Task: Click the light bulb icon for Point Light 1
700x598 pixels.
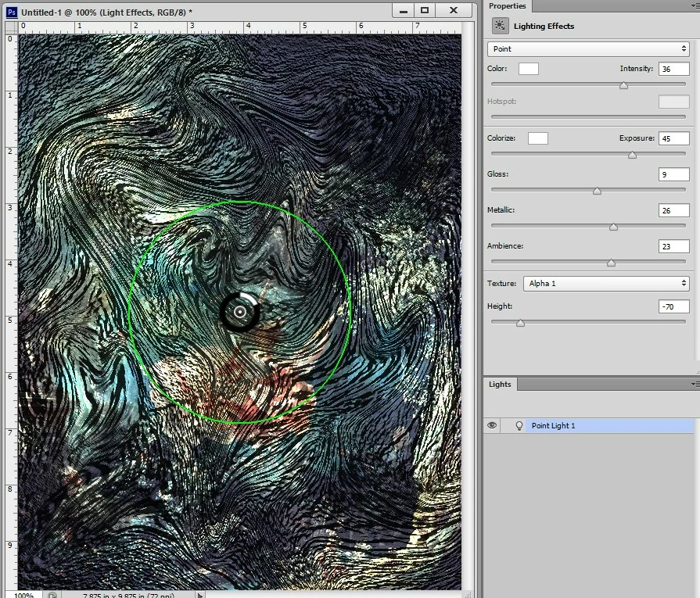Action: coord(519,426)
